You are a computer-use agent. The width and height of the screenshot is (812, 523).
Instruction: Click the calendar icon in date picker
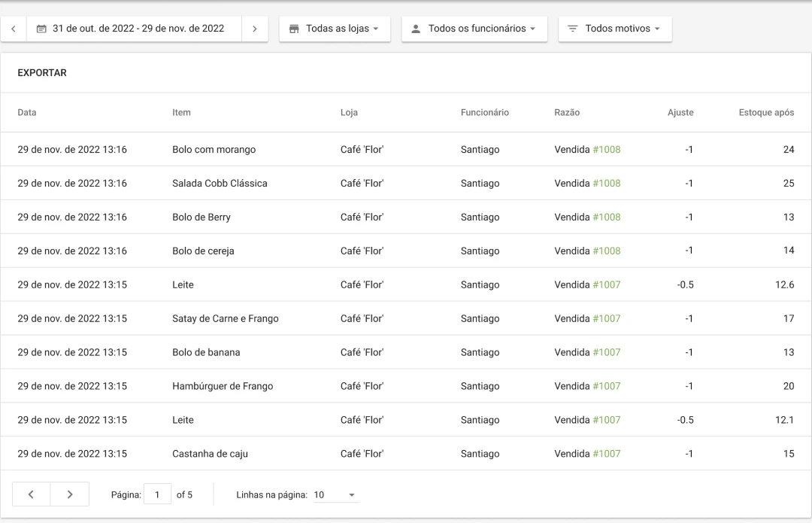pos(41,29)
